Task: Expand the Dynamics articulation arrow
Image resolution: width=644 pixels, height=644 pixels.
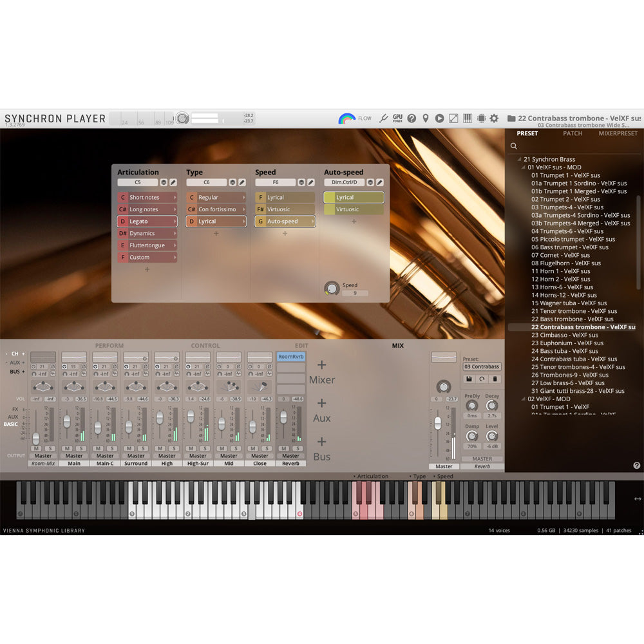Action: click(x=175, y=233)
